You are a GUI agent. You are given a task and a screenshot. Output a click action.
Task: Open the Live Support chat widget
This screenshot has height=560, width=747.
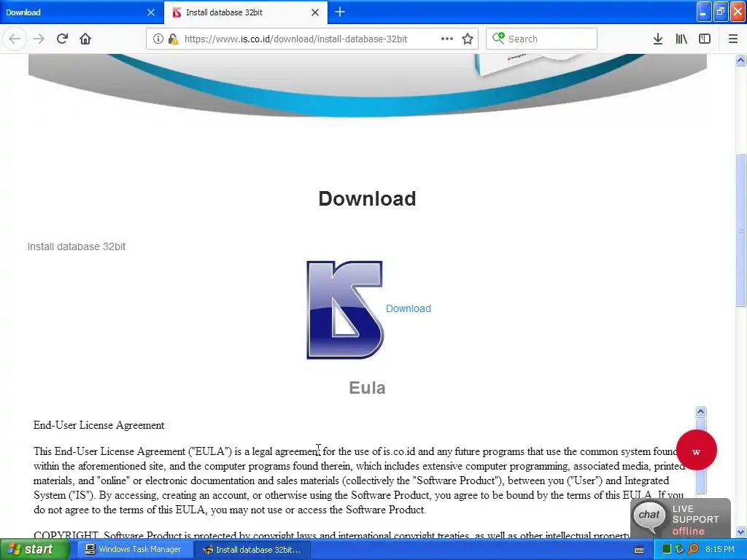pyautogui.click(x=681, y=518)
